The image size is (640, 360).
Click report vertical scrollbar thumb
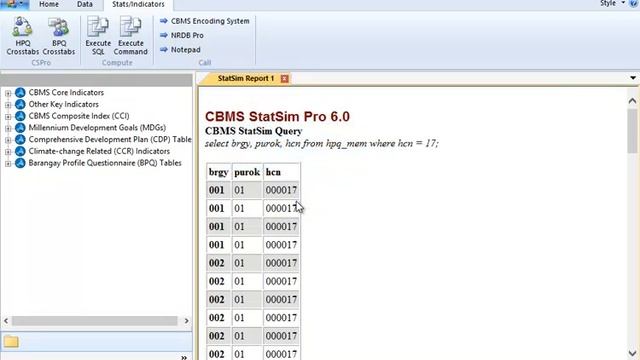tap(633, 131)
